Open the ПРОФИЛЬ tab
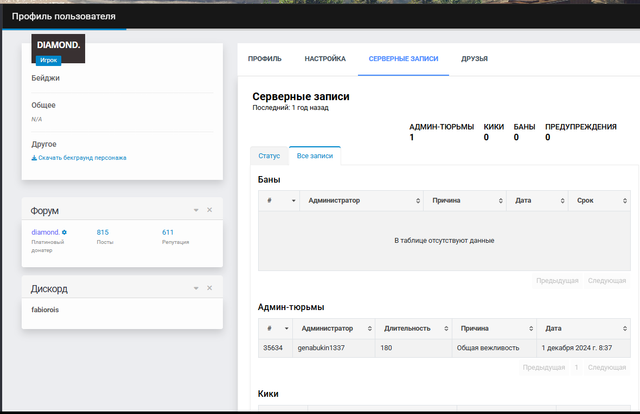This screenshot has height=414, width=640. point(264,59)
